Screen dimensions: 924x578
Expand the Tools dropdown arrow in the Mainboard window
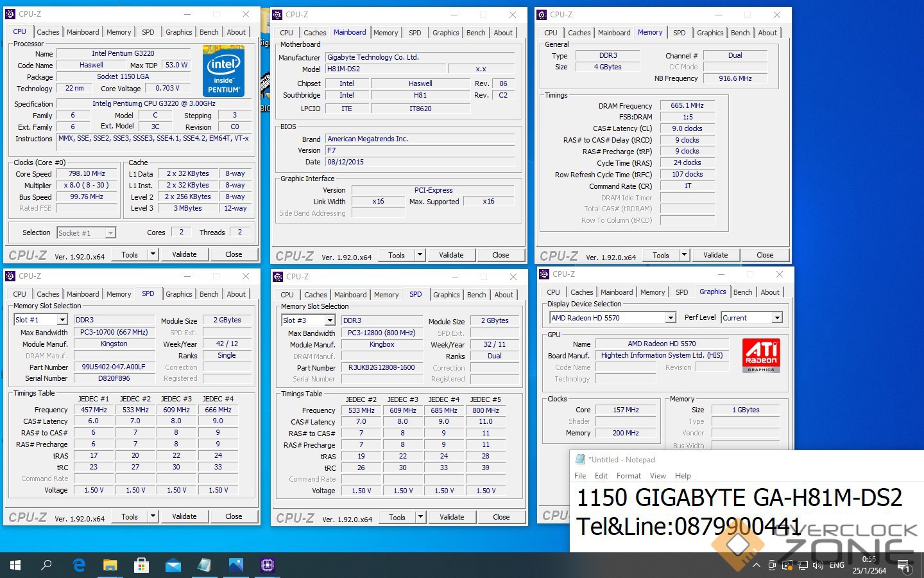point(420,255)
